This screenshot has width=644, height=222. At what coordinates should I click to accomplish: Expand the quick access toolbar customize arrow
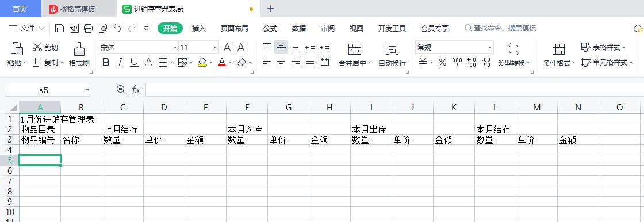(146, 28)
